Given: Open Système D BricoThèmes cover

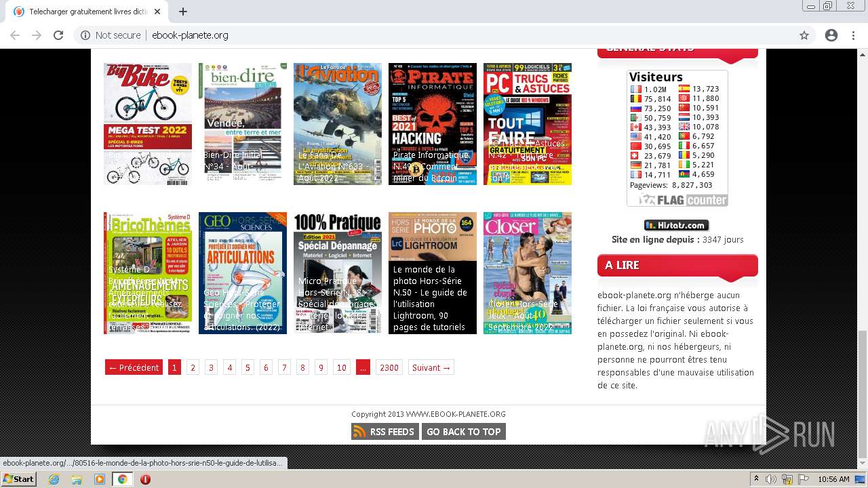Looking at the screenshot, I should click(148, 273).
